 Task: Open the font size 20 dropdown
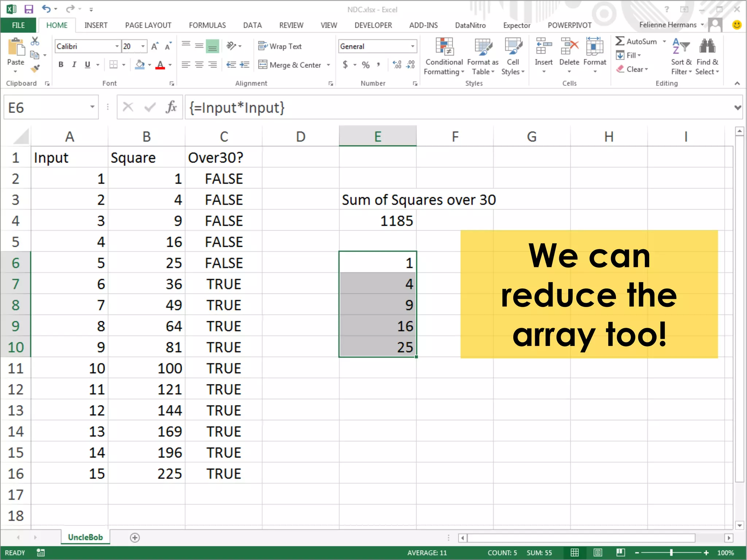[x=143, y=46]
